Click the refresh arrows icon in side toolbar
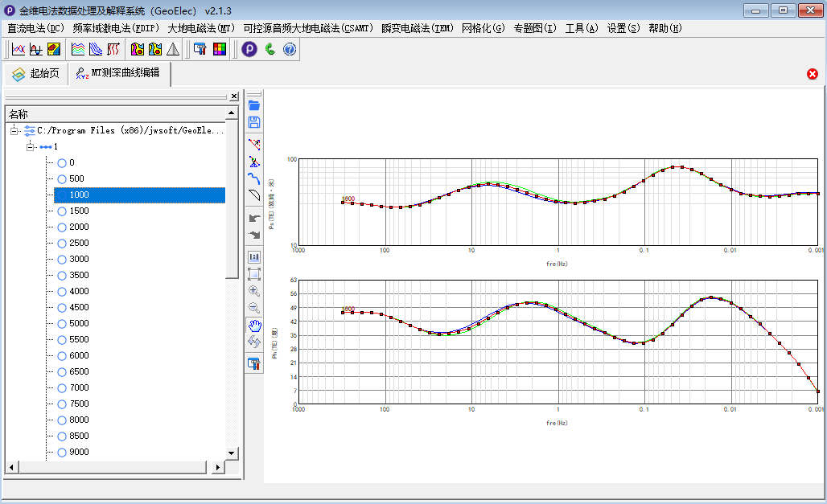This screenshot has height=504, width=827. pyautogui.click(x=254, y=342)
